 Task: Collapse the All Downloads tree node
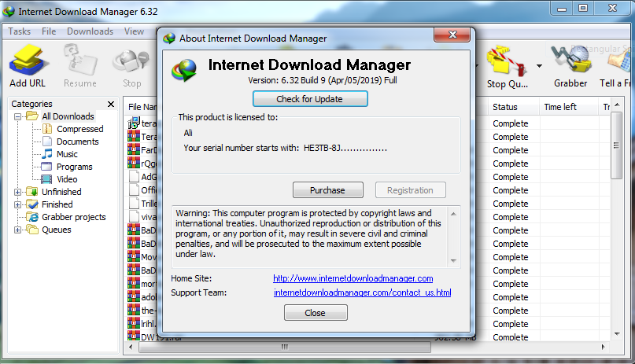[x=17, y=116]
